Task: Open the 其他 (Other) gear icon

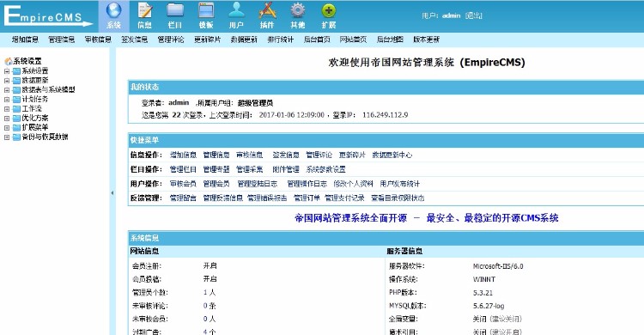Action: pyautogui.click(x=298, y=15)
